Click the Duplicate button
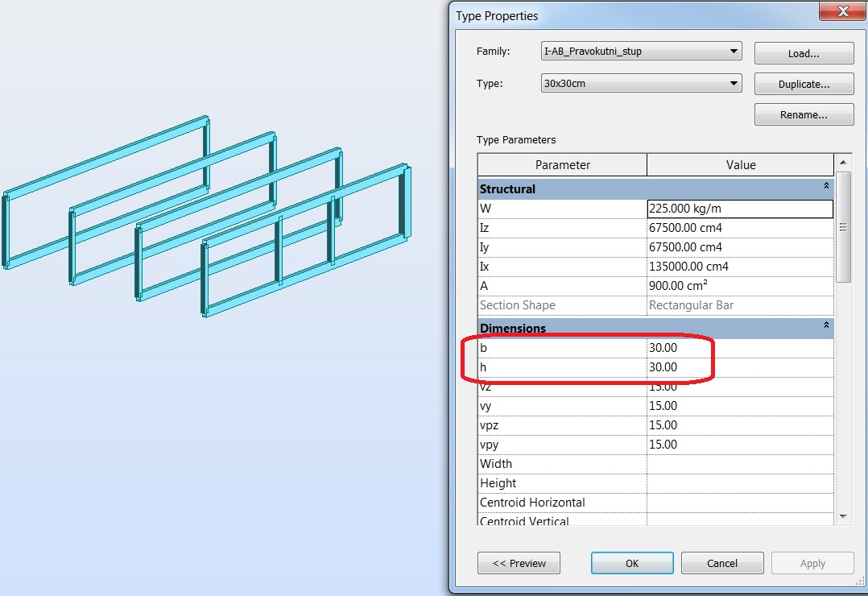This screenshot has height=596, width=868. [x=803, y=84]
